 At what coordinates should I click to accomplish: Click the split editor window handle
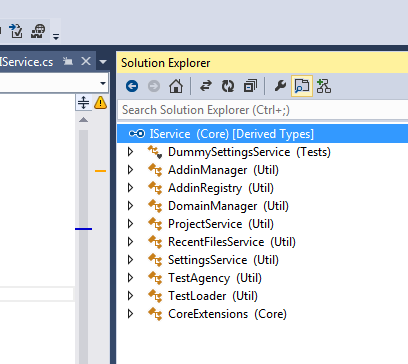coord(83,102)
